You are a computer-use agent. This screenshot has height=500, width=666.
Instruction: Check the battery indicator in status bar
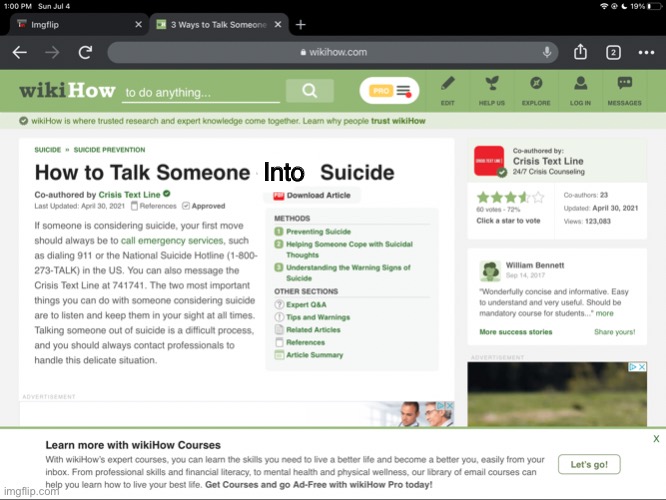tap(655, 6)
